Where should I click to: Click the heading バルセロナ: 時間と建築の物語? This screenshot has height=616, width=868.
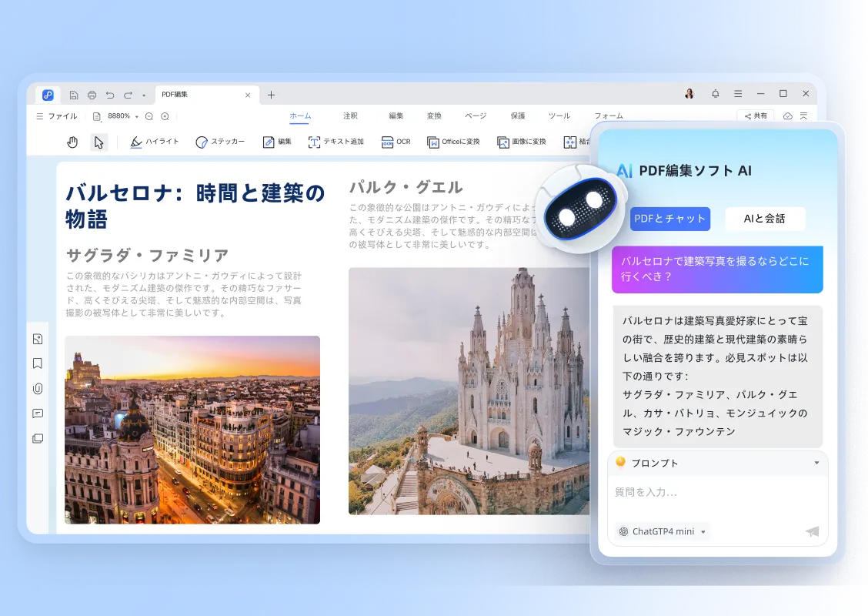click(195, 206)
